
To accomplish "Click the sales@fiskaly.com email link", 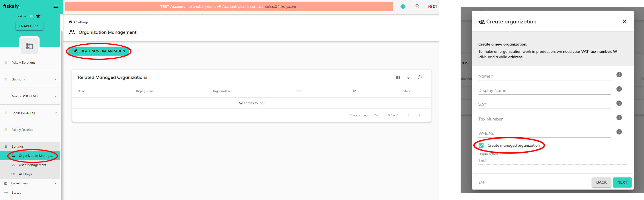I will [x=280, y=6].
